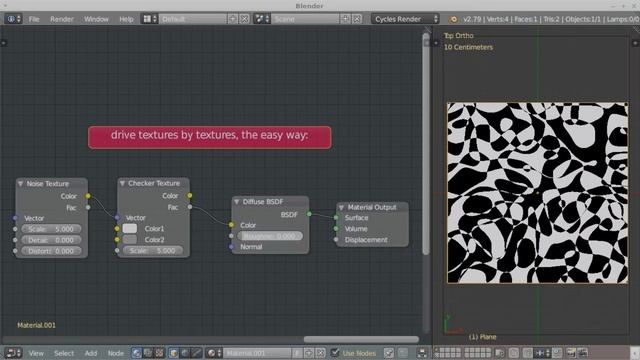Viewport: 640px width, 360px height.
Task: Open the screen layout browse icon
Action: click(x=149, y=19)
